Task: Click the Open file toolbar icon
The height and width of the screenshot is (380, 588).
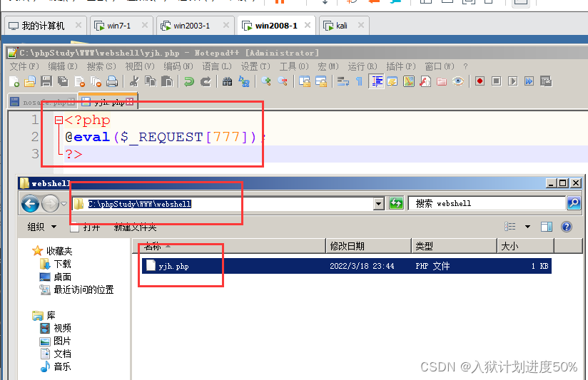Action: [x=30, y=81]
